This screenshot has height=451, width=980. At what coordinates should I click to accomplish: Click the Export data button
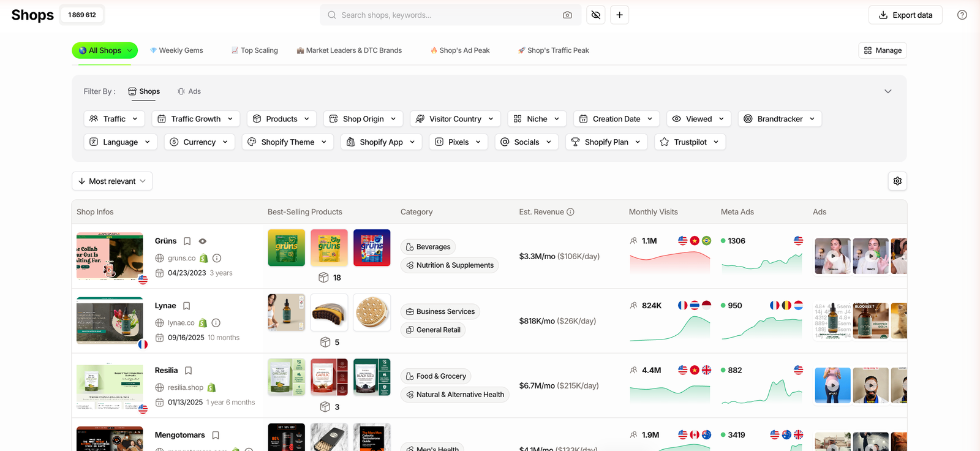coord(905,15)
